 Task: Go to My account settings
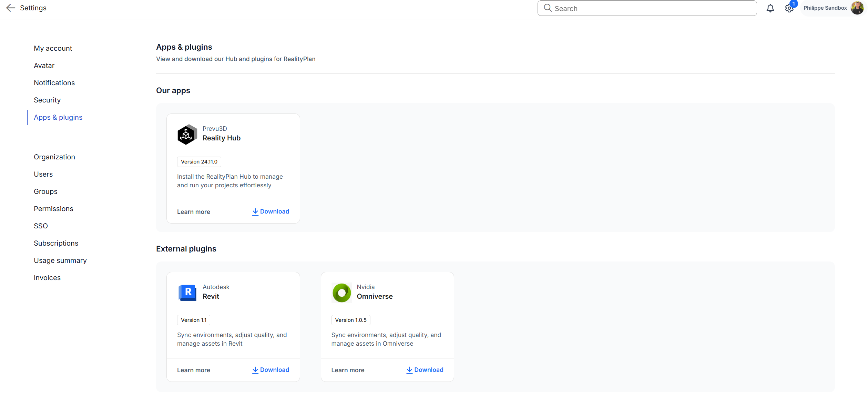coord(53,48)
